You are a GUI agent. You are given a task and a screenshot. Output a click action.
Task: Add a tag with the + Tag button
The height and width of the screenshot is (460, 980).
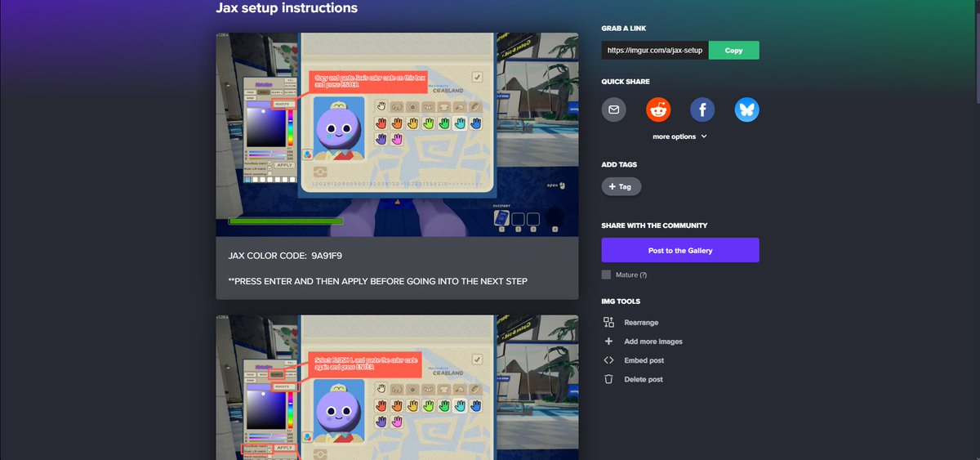tap(621, 187)
